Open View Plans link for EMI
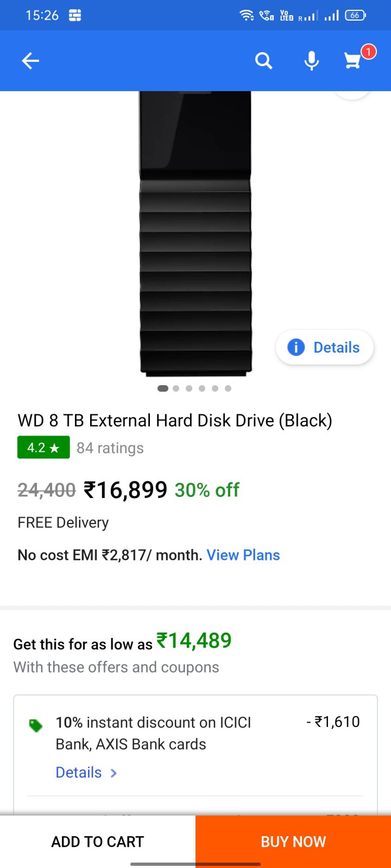Image resolution: width=391 pixels, height=868 pixels. click(243, 555)
